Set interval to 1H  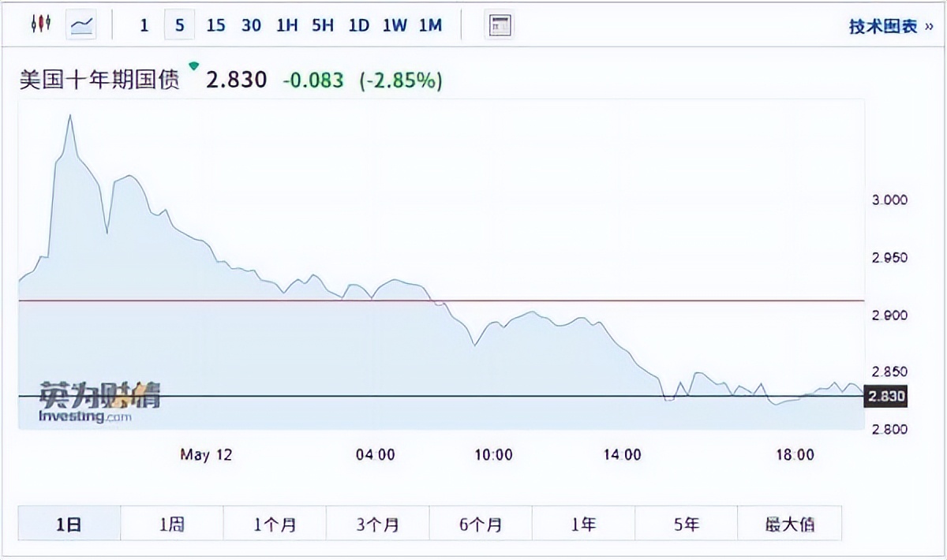[x=286, y=25]
